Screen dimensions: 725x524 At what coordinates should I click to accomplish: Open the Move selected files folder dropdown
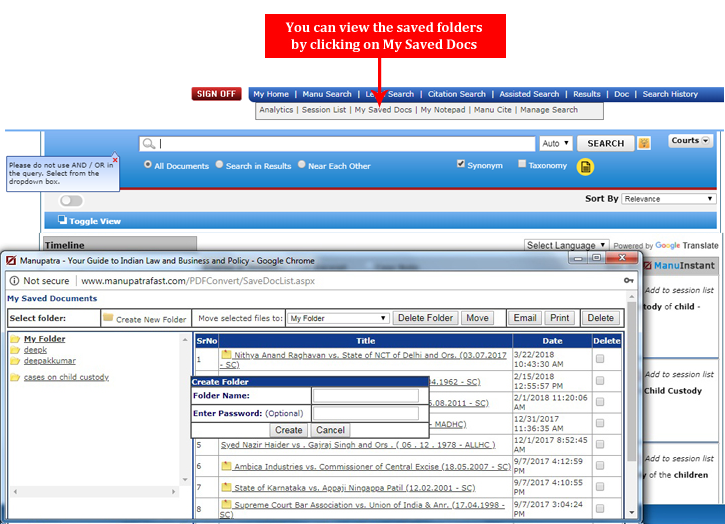[337, 318]
